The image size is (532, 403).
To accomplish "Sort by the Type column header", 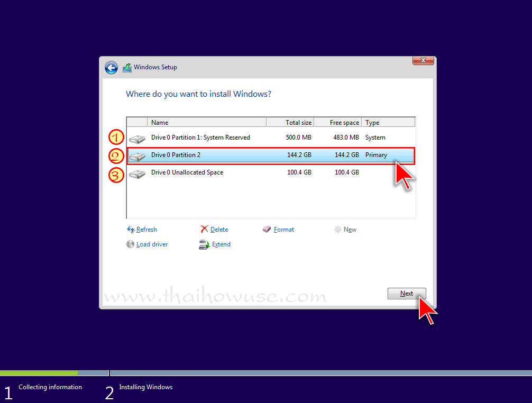I will pos(389,123).
